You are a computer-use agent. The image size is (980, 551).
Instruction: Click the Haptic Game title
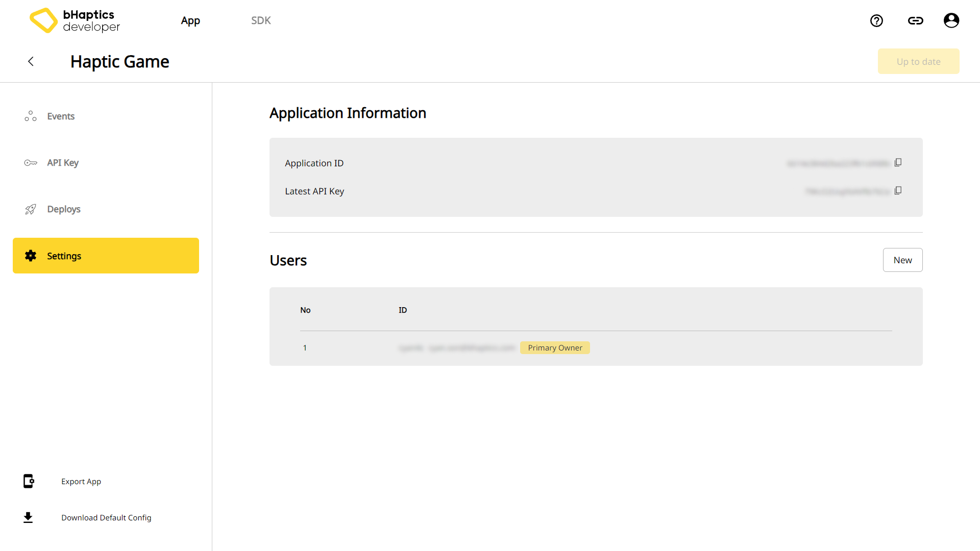click(120, 62)
